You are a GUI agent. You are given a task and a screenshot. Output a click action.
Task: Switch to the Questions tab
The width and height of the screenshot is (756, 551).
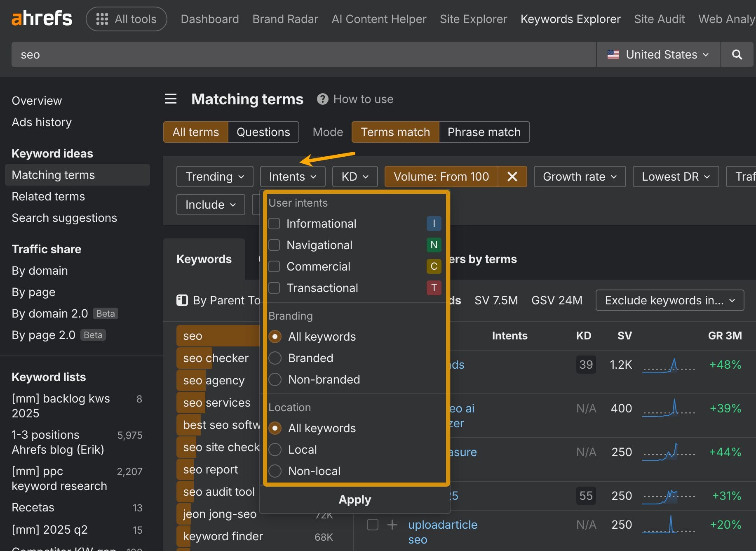click(x=263, y=132)
